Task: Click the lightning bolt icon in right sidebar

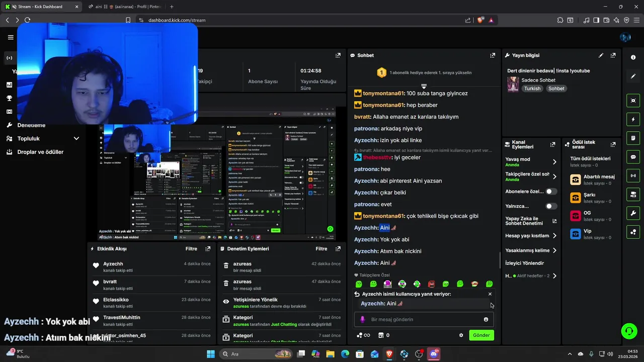Action: coord(633,120)
